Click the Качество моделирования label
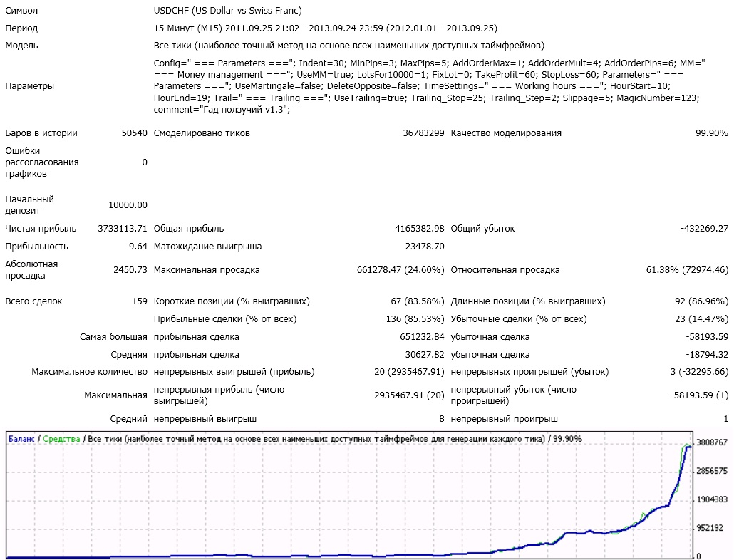 [506, 133]
